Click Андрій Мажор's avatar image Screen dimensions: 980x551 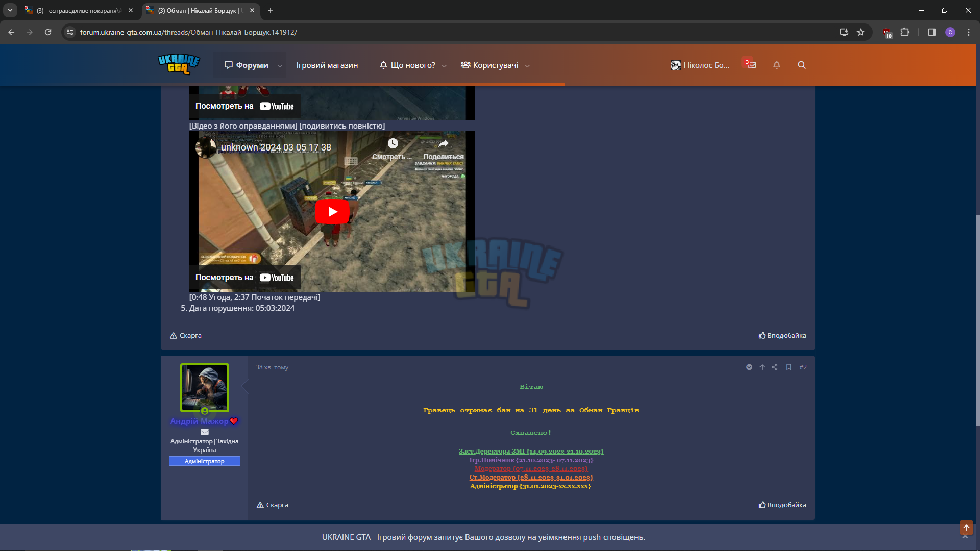point(205,388)
